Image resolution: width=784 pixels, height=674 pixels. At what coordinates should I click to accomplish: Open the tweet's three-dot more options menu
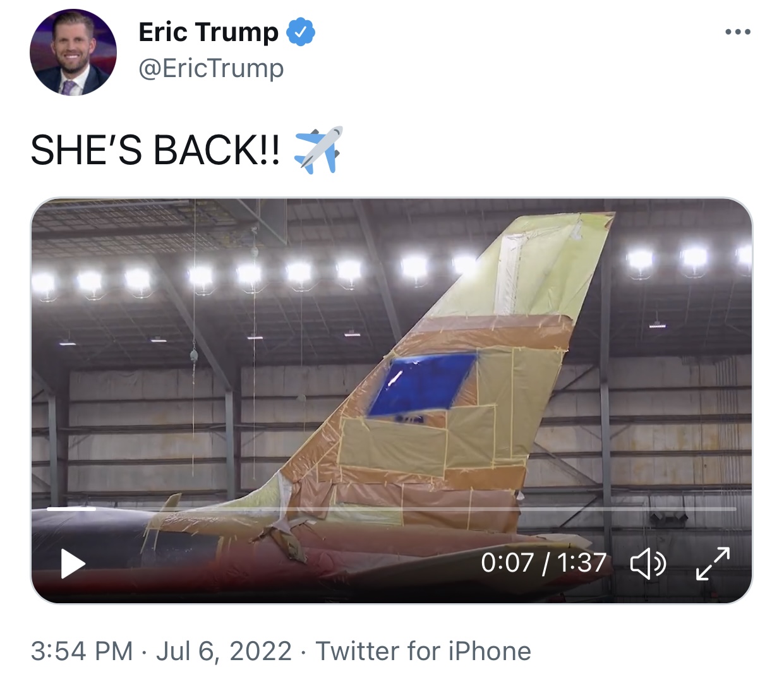click(x=737, y=32)
